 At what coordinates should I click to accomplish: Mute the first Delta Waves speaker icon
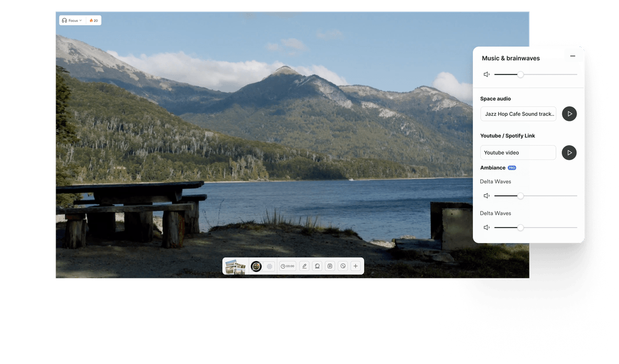point(487,195)
